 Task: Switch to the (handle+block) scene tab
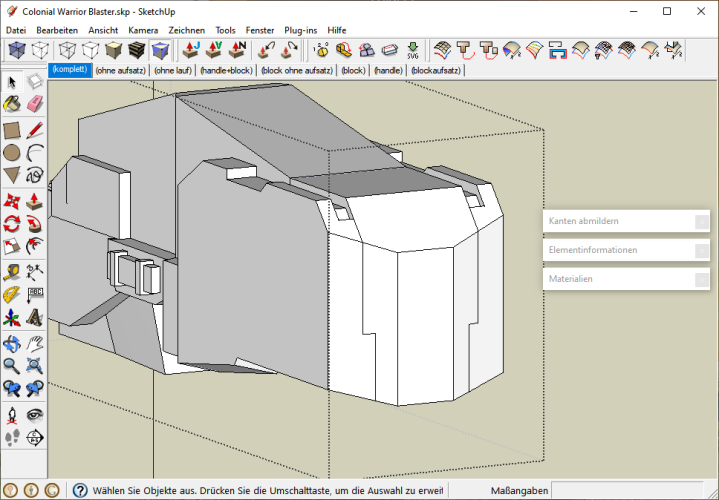(226, 71)
